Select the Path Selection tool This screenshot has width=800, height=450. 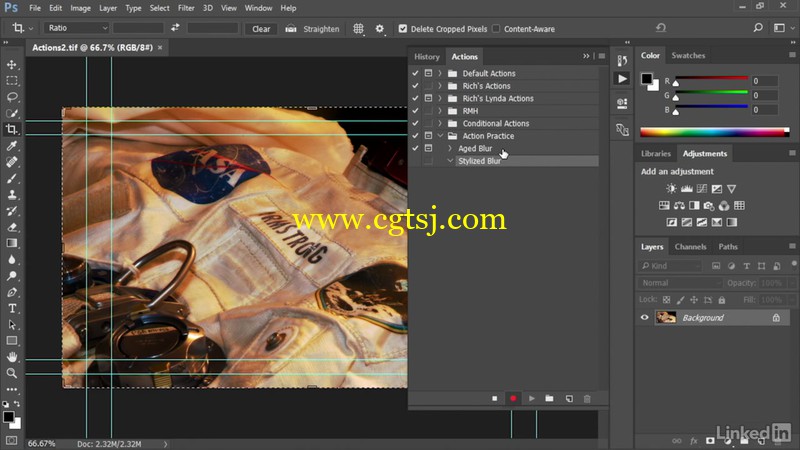[x=12, y=325]
